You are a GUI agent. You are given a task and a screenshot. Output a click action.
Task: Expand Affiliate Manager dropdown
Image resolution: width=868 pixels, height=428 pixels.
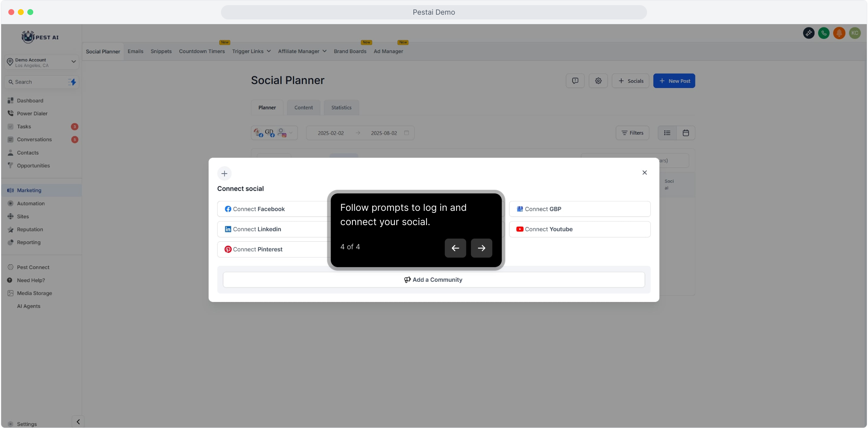(302, 52)
